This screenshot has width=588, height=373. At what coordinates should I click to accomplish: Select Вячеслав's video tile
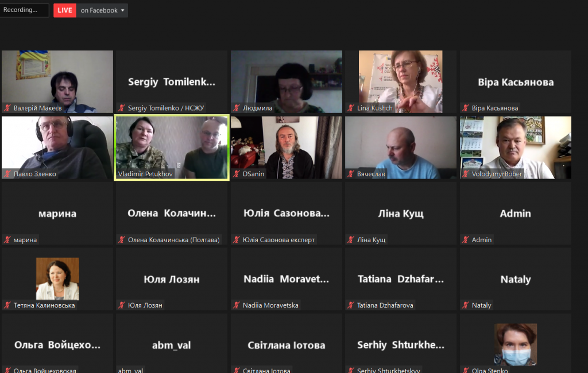click(401, 147)
